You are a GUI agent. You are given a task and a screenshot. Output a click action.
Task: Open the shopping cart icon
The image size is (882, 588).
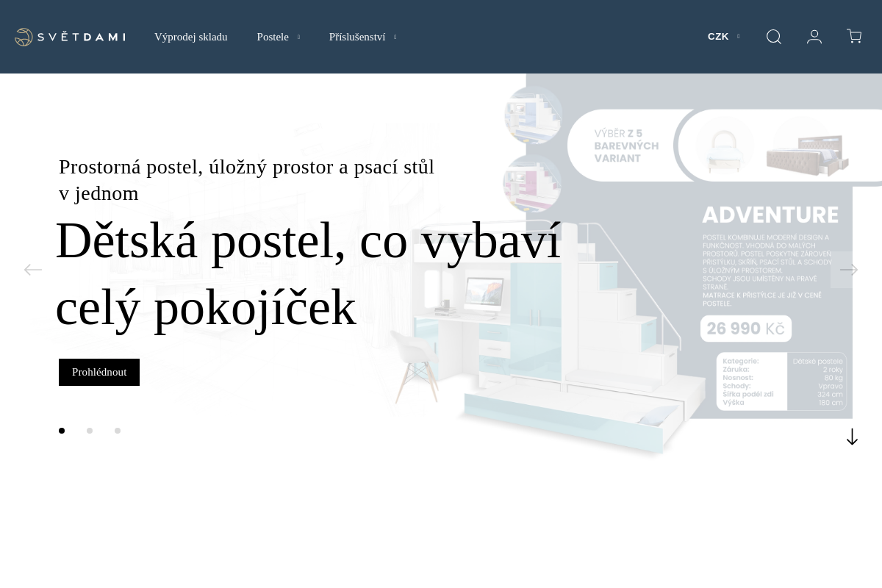click(854, 37)
